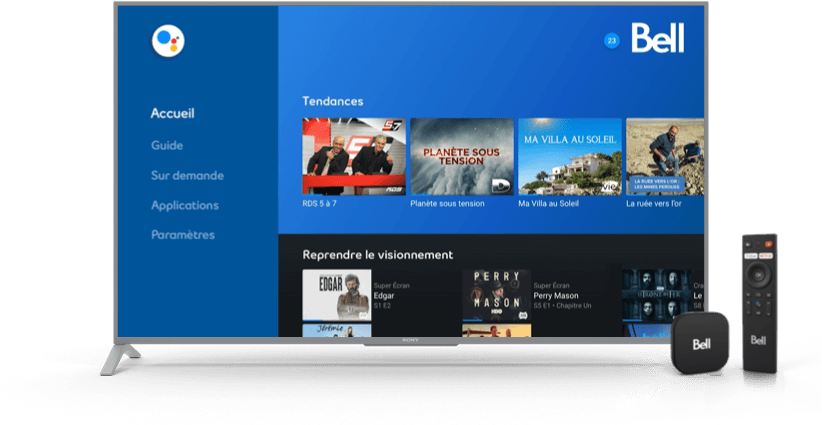Activate the Google Assistant icon on the TV screen
822x425 pixels.
tap(168, 41)
